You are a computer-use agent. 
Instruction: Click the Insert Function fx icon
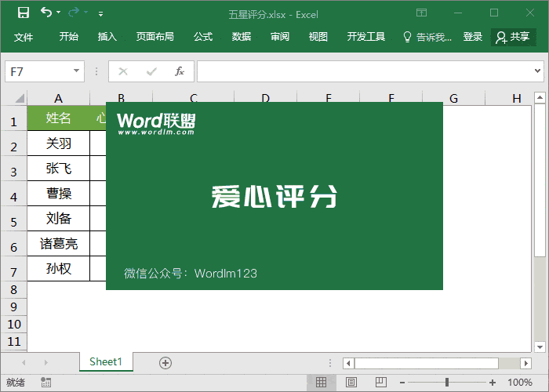[179, 71]
